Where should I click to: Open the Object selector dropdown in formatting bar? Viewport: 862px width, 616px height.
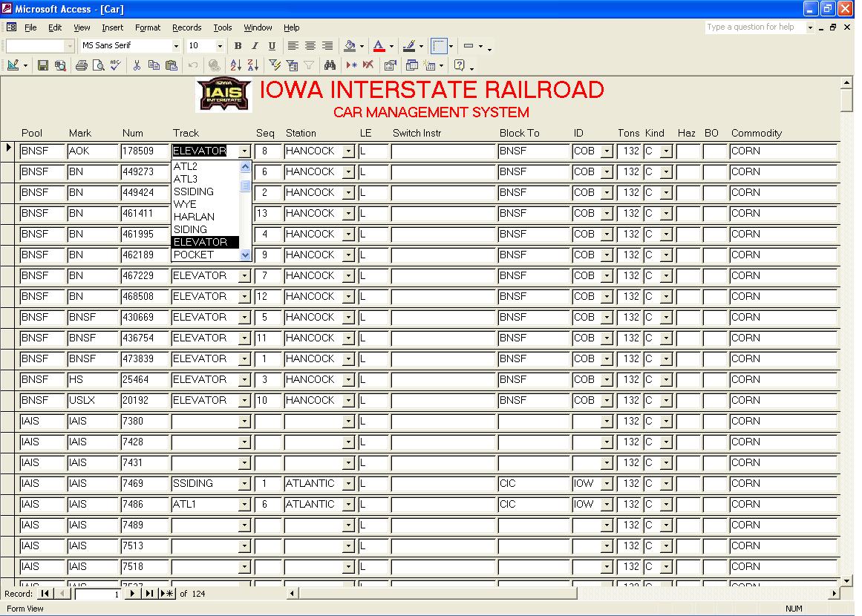[69, 46]
